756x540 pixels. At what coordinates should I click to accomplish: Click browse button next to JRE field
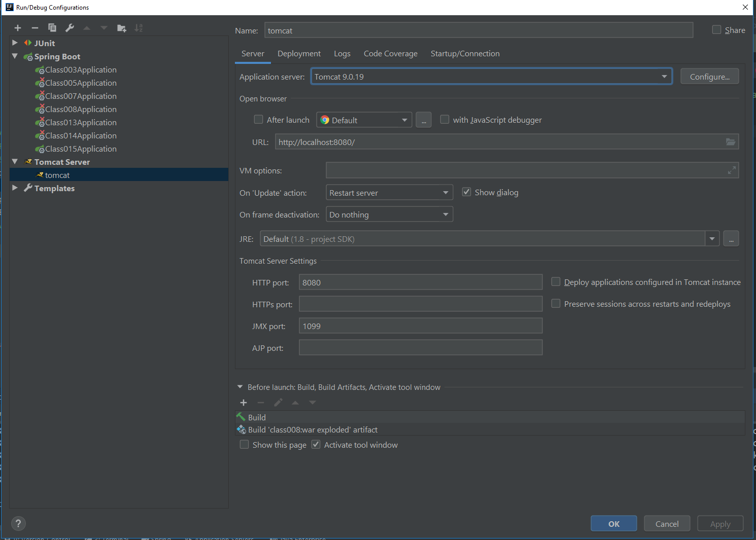pos(731,238)
